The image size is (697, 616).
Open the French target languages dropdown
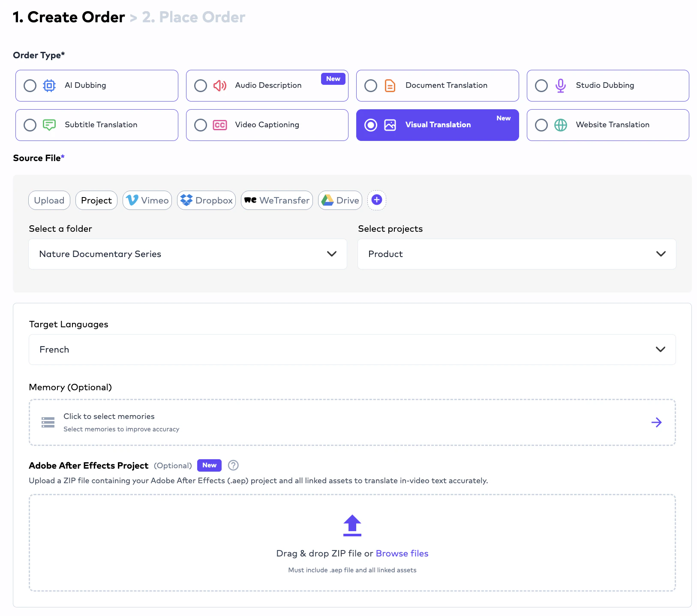(x=352, y=350)
